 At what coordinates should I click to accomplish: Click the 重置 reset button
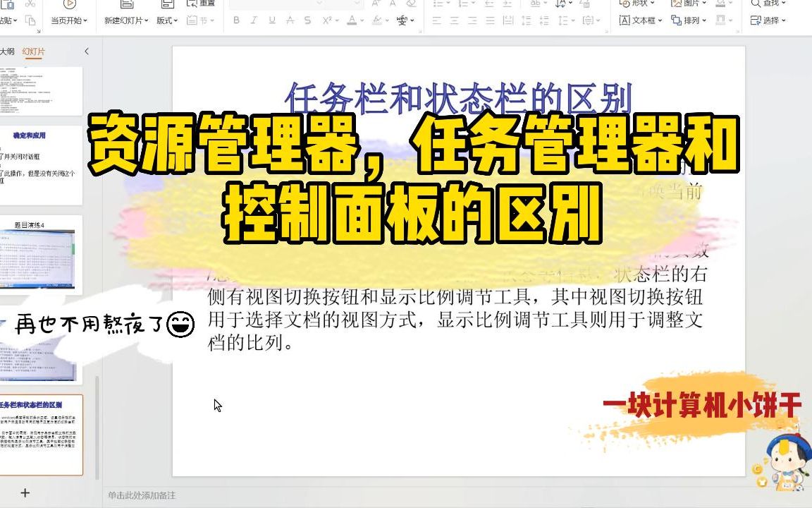tap(202, 3)
